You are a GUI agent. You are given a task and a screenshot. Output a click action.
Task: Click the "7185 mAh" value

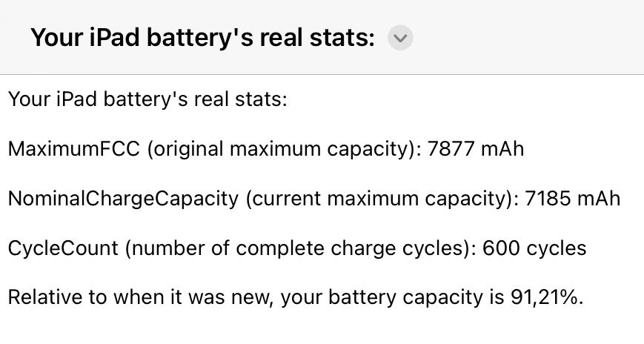pos(572,199)
